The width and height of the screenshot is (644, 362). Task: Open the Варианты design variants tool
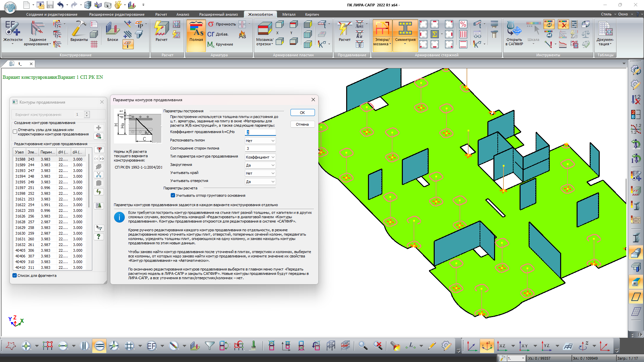pyautogui.click(x=79, y=30)
